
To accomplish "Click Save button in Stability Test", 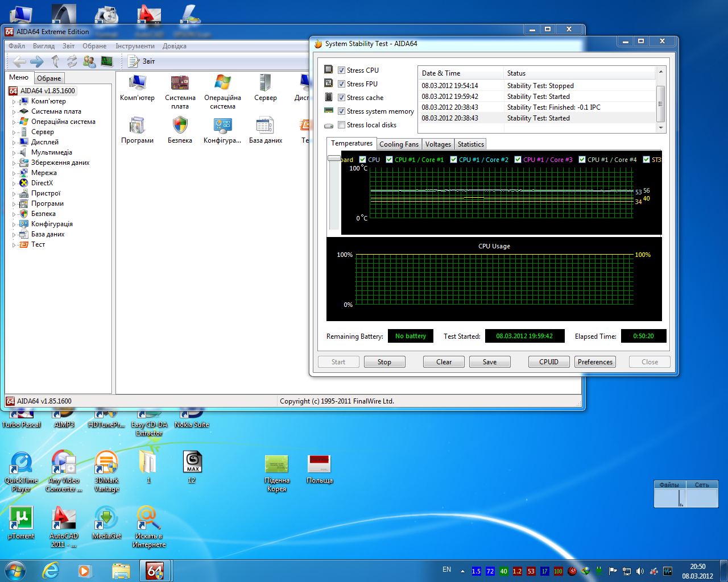I will pos(490,362).
